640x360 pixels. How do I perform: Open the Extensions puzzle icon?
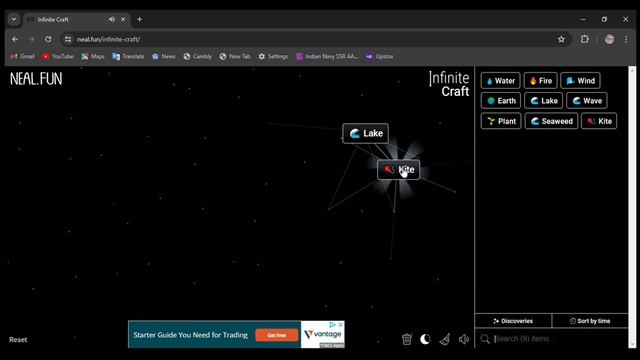(x=584, y=39)
